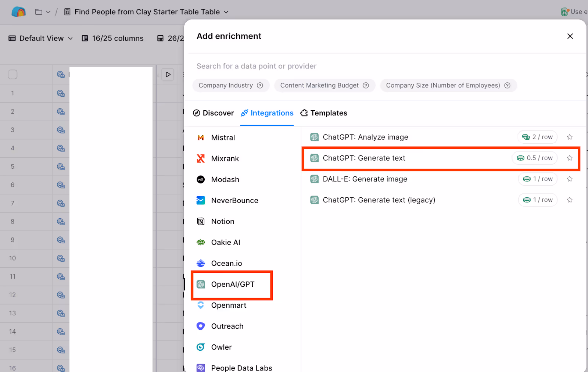Choose ChatGPT: Analyze image action
This screenshot has width=588, height=372.
tap(441, 137)
